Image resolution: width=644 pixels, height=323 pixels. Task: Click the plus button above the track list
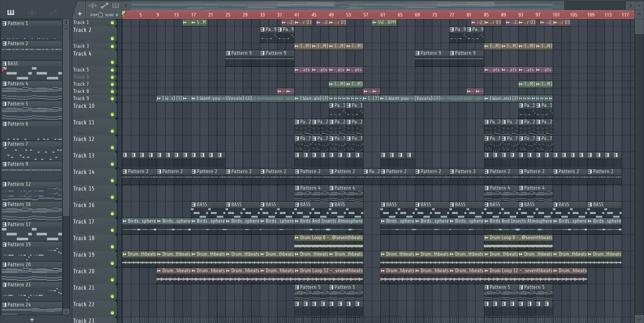click(x=80, y=14)
